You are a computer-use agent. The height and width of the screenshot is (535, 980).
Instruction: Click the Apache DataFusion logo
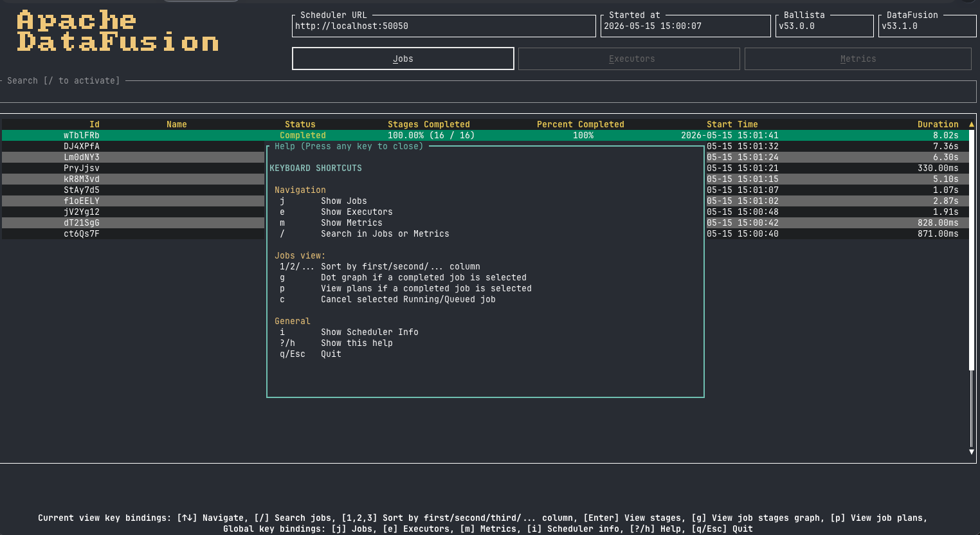(118, 31)
